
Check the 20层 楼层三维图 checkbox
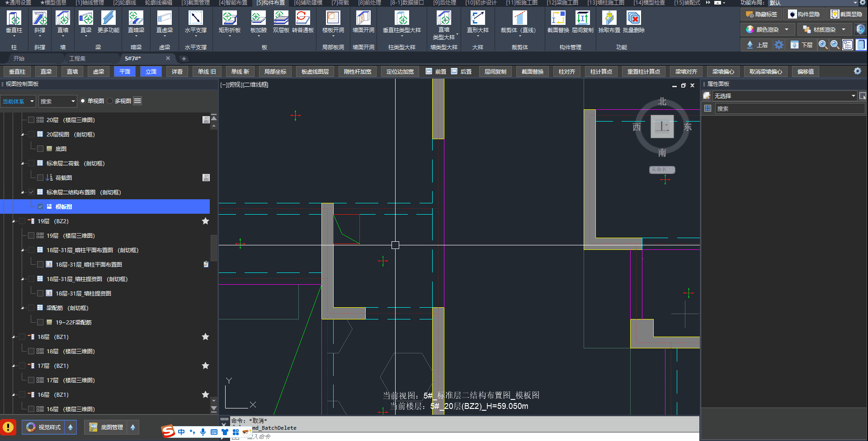point(31,120)
